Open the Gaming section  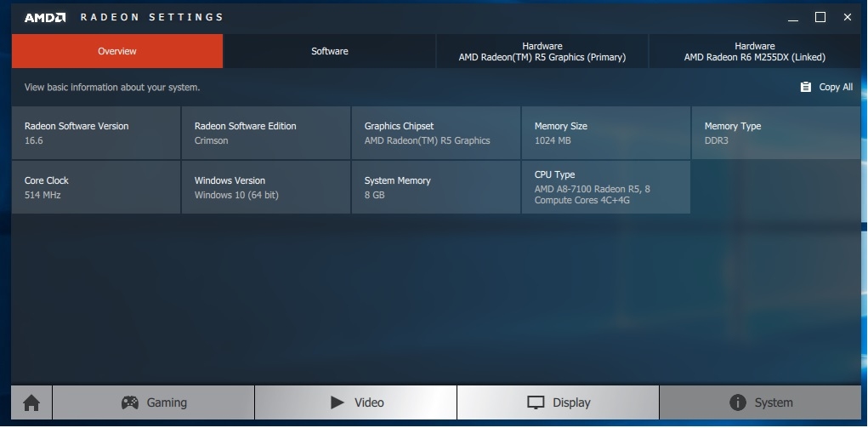click(x=153, y=402)
